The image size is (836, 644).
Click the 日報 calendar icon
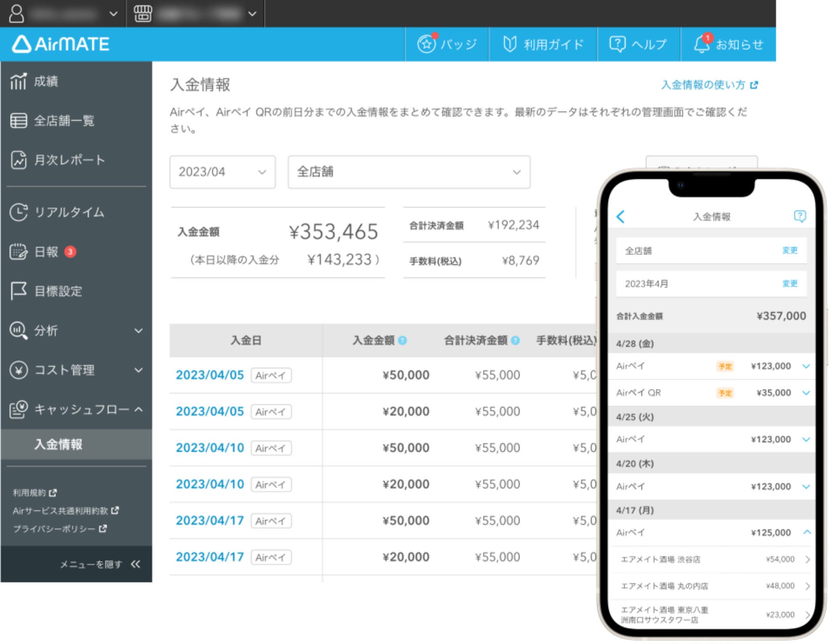[x=18, y=252]
